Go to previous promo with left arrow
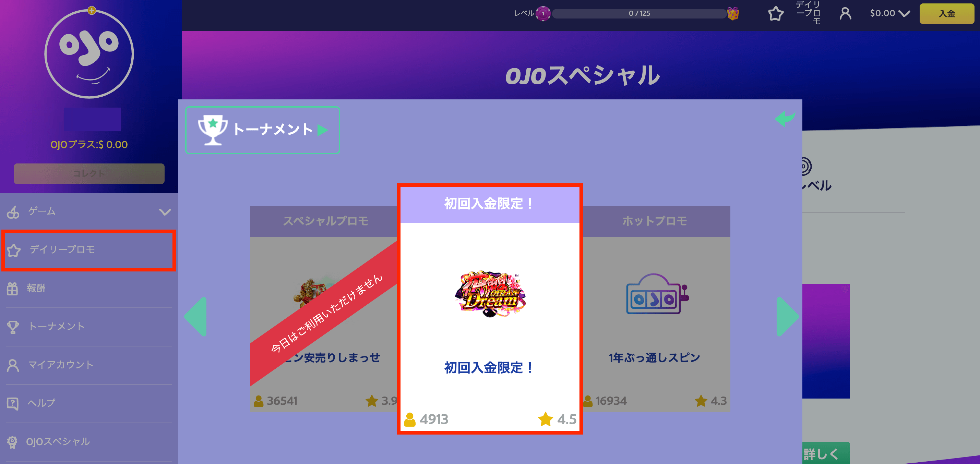This screenshot has width=980, height=464. (x=195, y=316)
